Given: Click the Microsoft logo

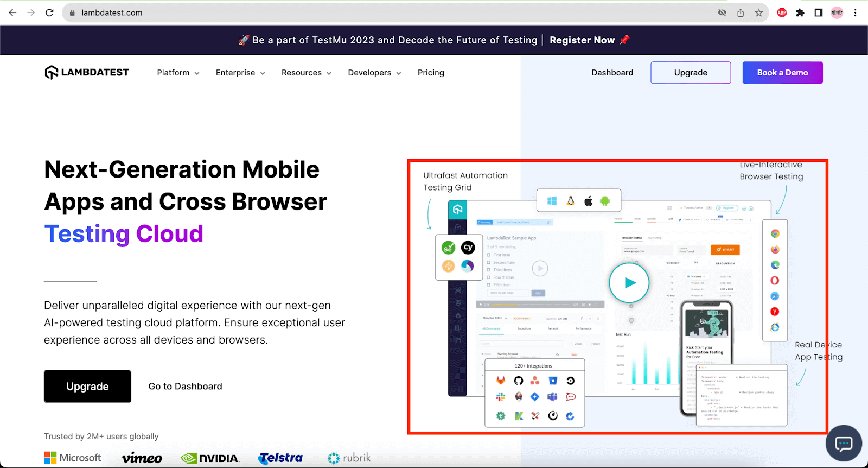Looking at the screenshot, I should point(73,458).
